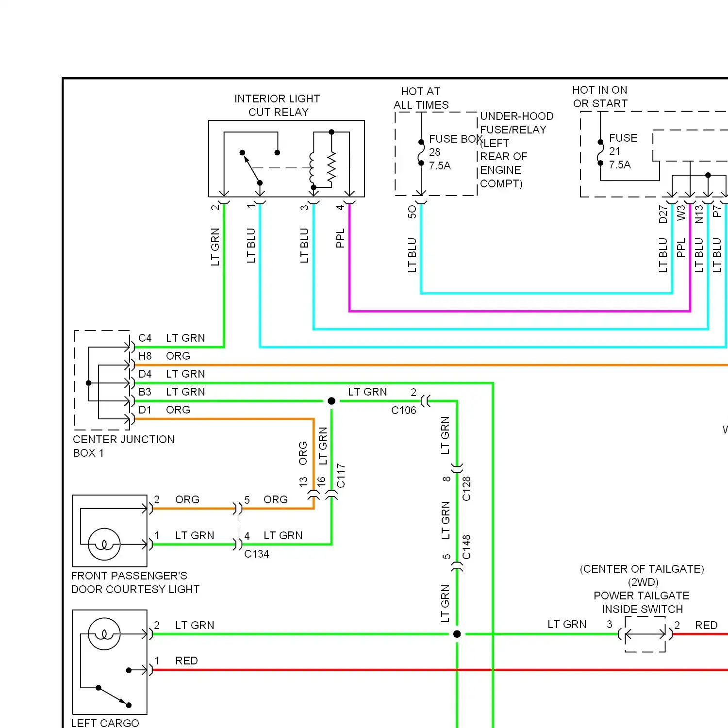728x728 pixels.
Task: Click the N13 terminal label
Action: tap(699, 214)
